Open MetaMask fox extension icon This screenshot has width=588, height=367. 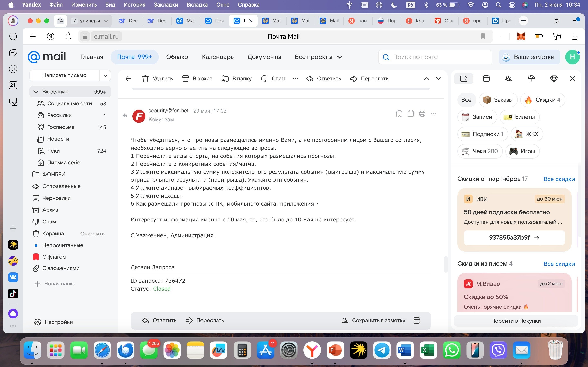coord(521,36)
